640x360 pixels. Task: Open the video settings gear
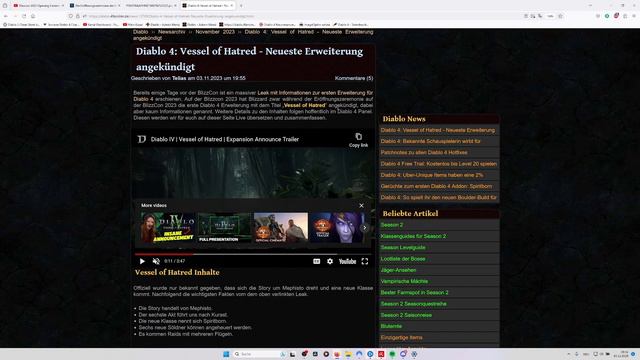330,261
